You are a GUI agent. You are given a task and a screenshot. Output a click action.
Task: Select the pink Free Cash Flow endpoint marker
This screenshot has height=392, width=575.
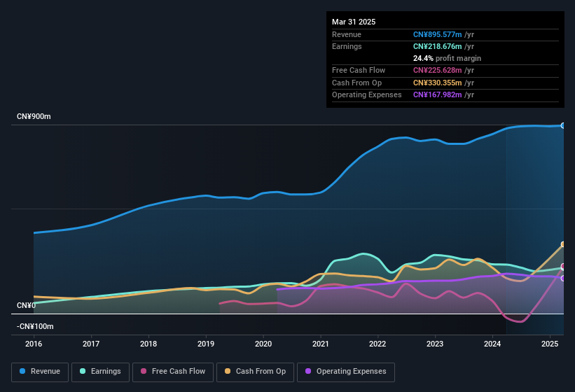[563, 267]
